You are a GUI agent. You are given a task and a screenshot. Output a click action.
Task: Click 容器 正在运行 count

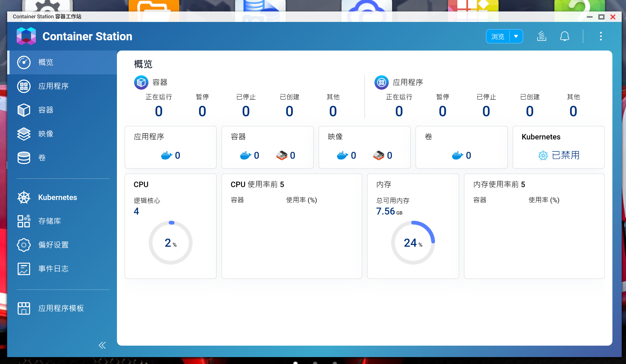point(159,111)
